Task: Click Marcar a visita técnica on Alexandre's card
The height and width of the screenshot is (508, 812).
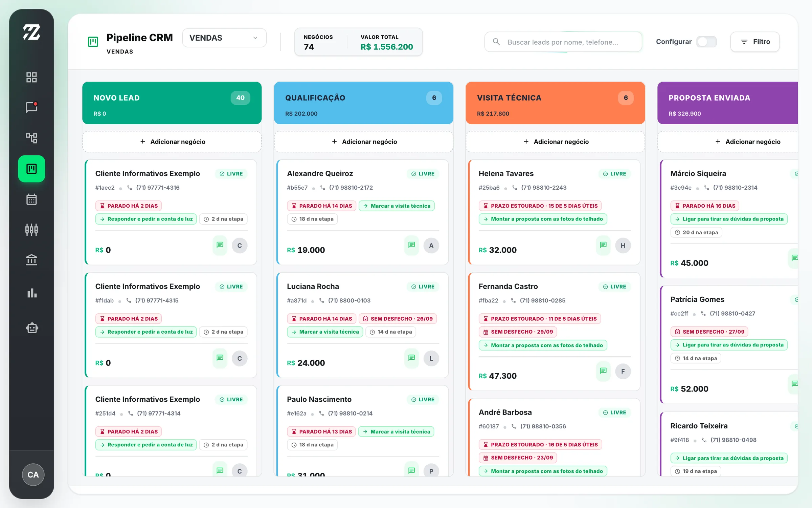Action: click(x=397, y=206)
